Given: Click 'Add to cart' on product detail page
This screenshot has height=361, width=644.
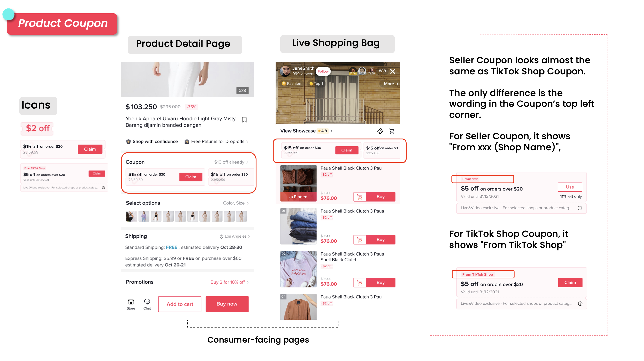Looking at the screenshot, I should point(180,304).
